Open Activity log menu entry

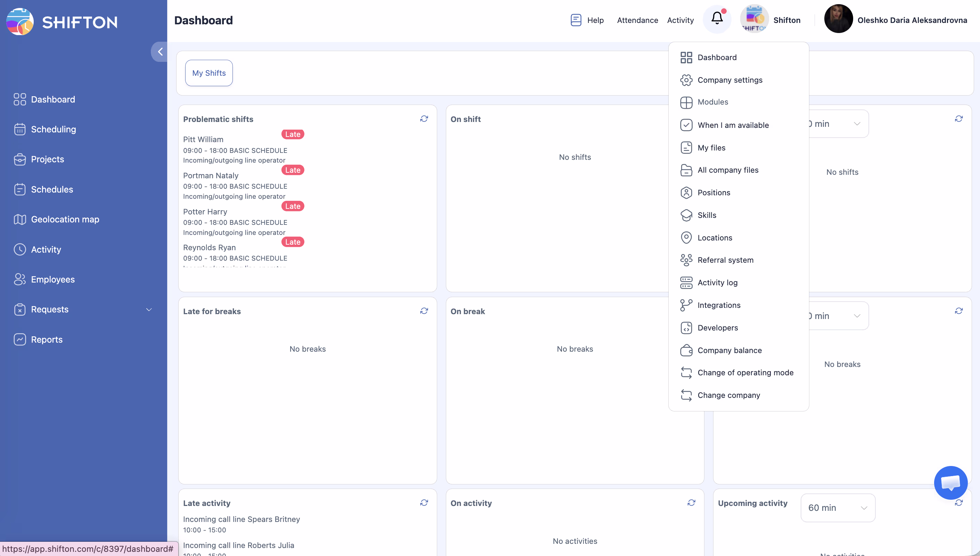pyautogui.click(x=717, y=282)
